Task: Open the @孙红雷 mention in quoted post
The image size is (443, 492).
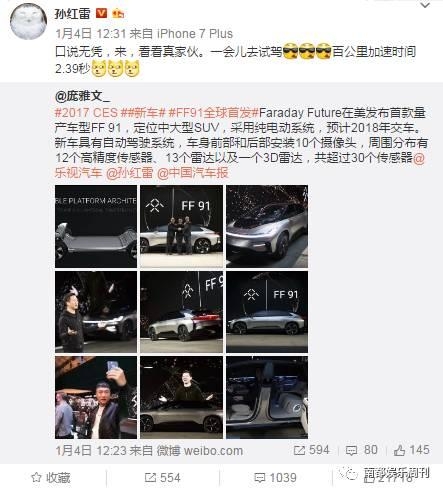Action: pyautogui.click(x=130, y=173)
